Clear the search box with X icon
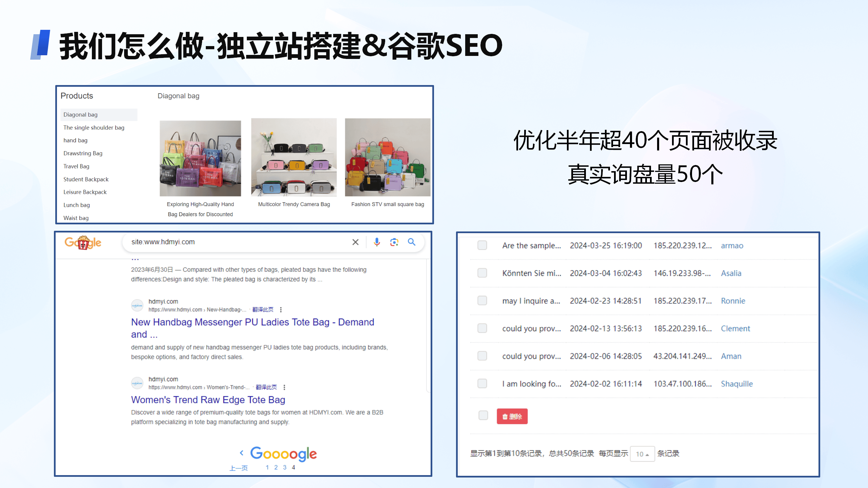Viewport: 868px width, 488px height. (x=355, y=242)
